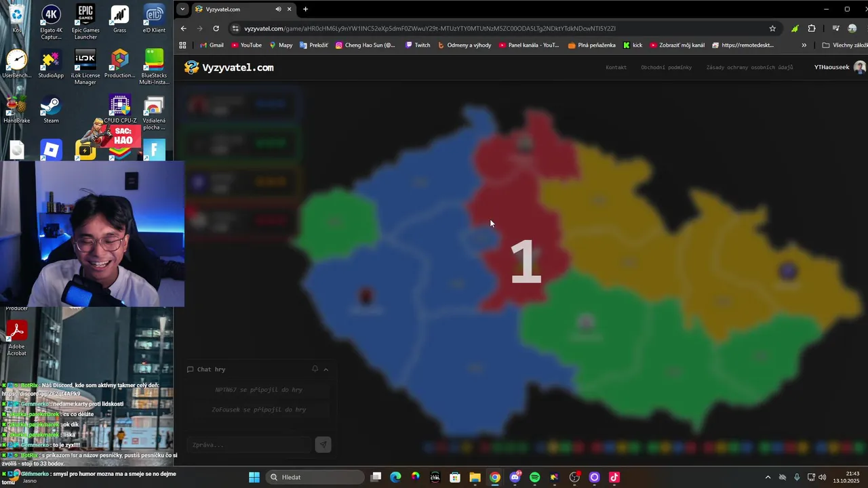This screenshot has width=868, height=488.
Task: Open the YouTube bookmark
Action: [246, 45]
